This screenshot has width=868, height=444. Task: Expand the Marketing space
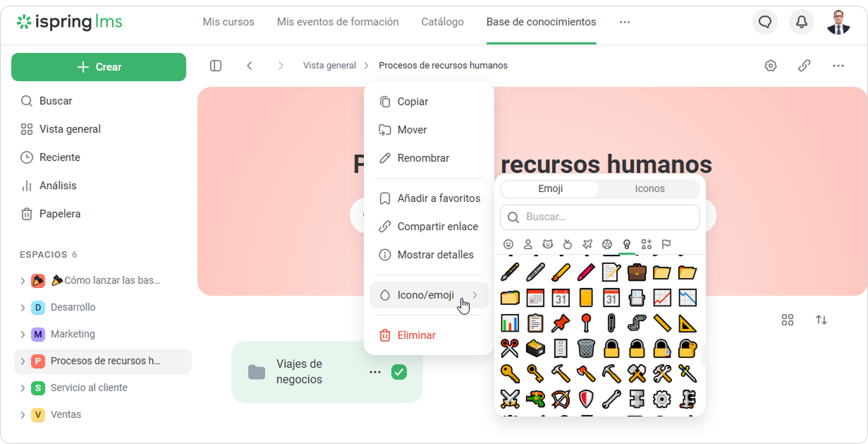23,335
